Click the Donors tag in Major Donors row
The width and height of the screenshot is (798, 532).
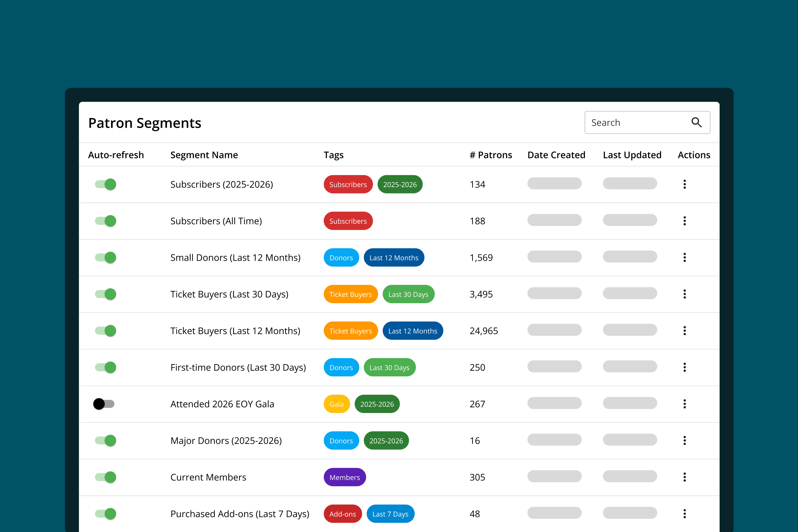[341, 441]
